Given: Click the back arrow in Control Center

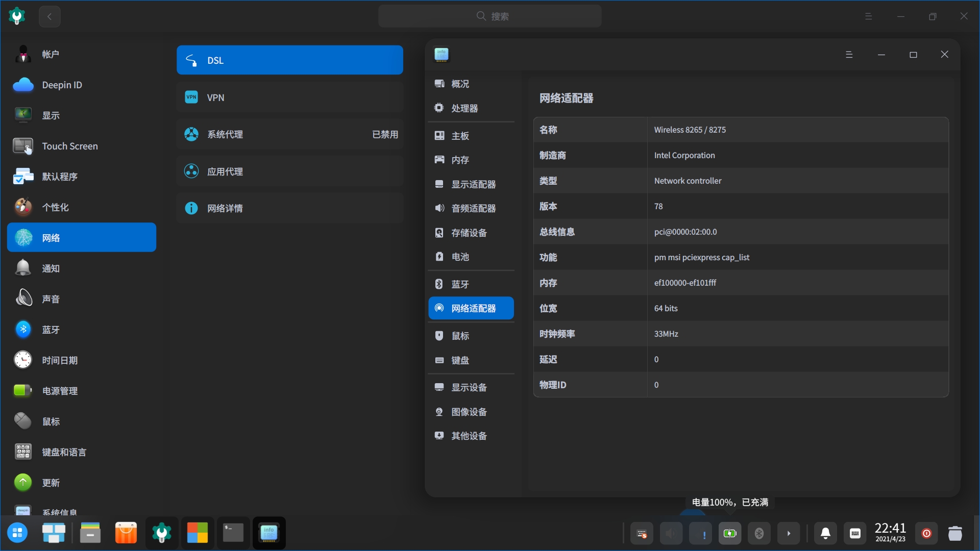Looking at the screenshot, I should [50, 16].
